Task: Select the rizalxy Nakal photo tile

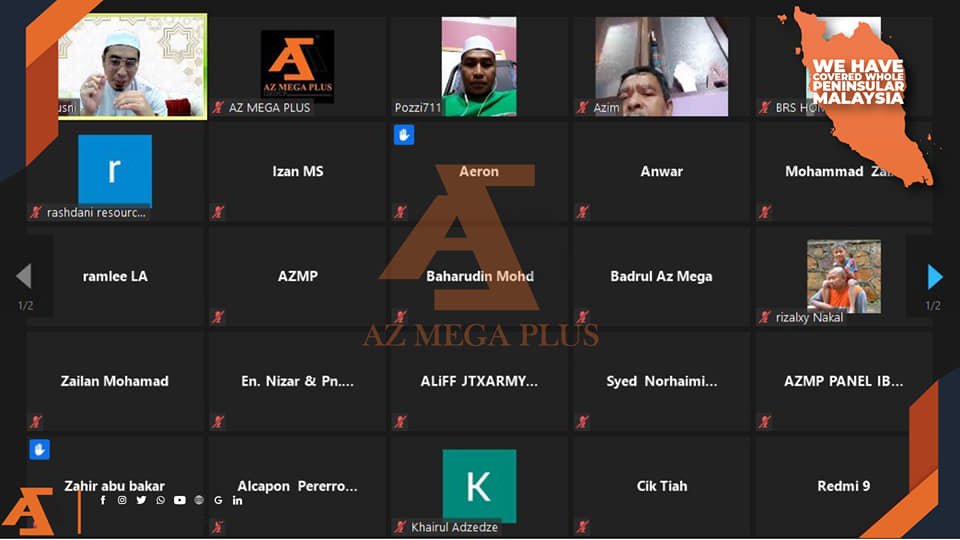Action: (x=844, y=276)
